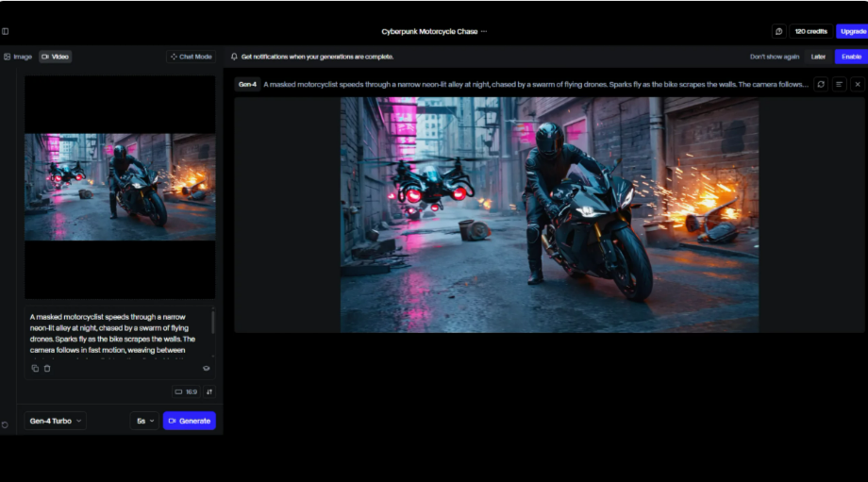Click the regenerate icon on the Gen-4 result

(821, 84)
